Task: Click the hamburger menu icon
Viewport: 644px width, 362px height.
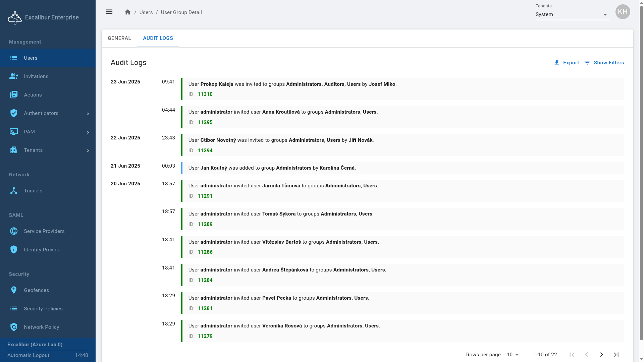Action: (x=109, y=12)
